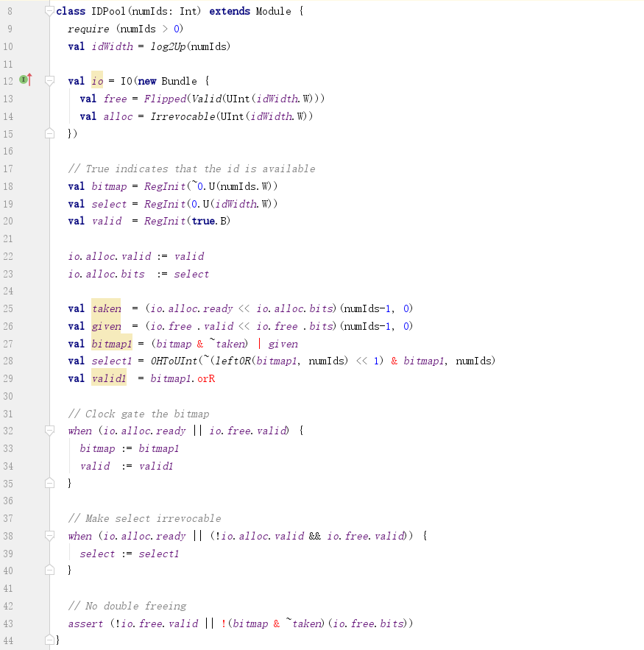Click comment 'No double freeing'

(127, 606)
